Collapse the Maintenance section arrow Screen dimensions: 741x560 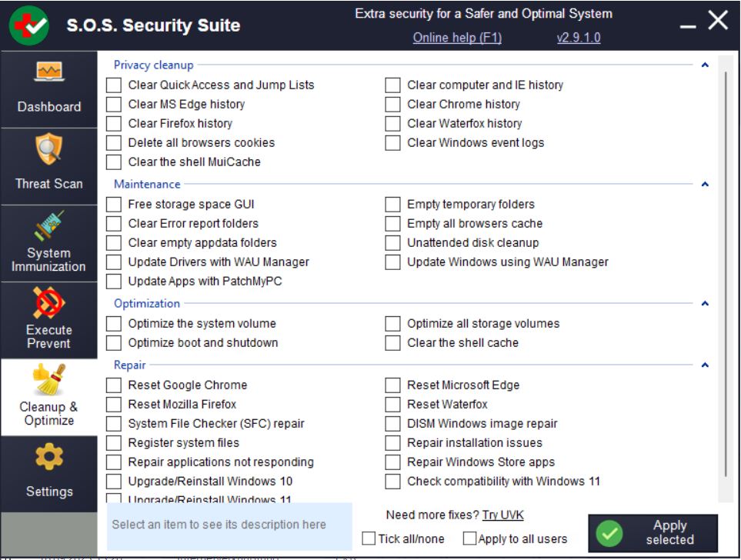pyautogui.click(x=705, y=185)
